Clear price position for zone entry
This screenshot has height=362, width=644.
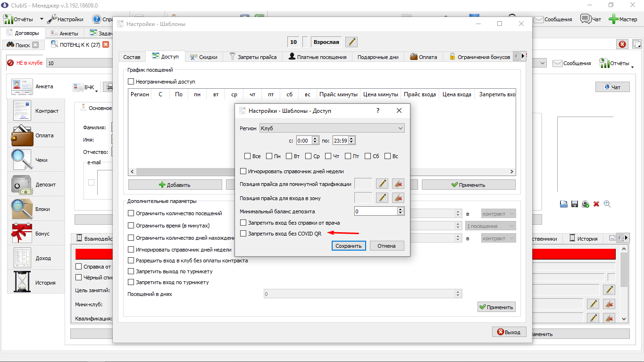pos(398,198)
